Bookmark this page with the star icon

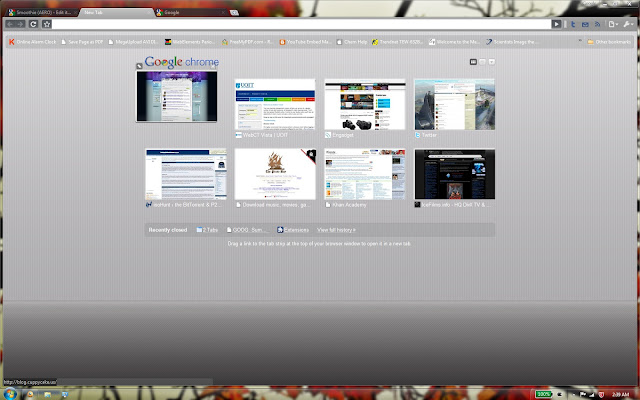point(47,24)
